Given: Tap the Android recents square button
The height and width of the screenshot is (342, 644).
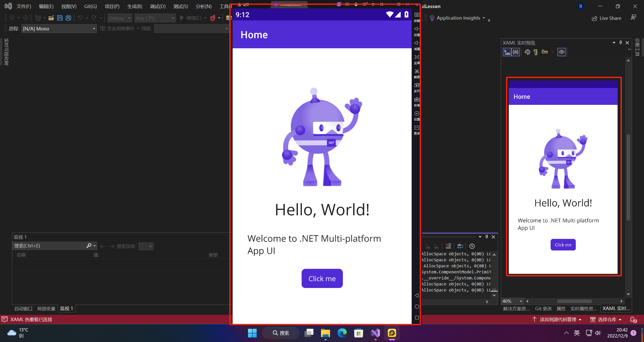Looking at the screenshot, I should 417,318.
